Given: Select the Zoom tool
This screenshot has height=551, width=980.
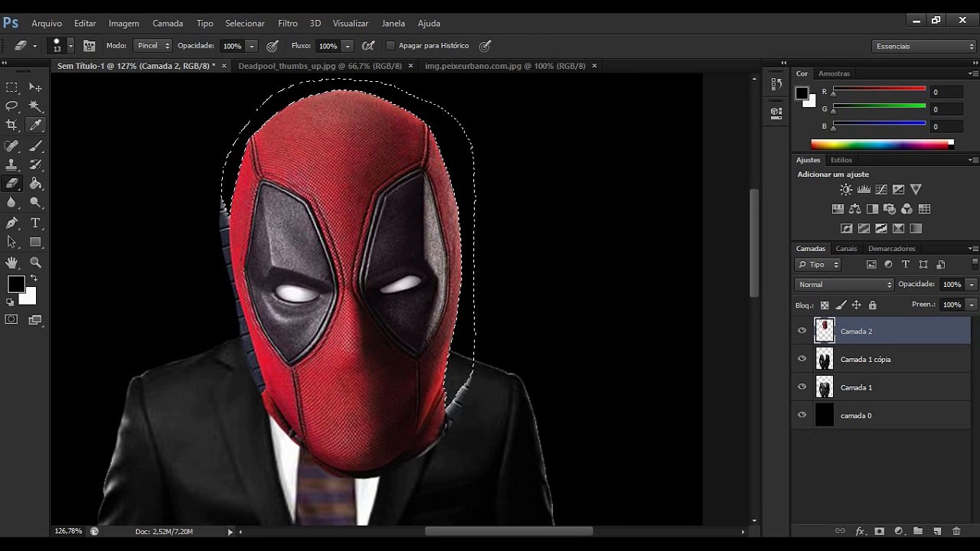Looking at the screenshot, I should point(35,262).
